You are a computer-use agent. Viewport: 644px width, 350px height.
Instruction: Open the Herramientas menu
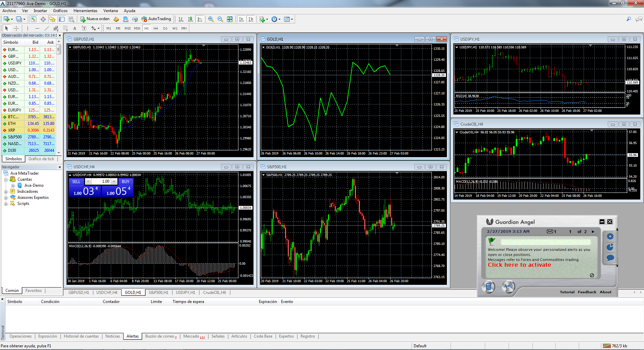(85, 11)
